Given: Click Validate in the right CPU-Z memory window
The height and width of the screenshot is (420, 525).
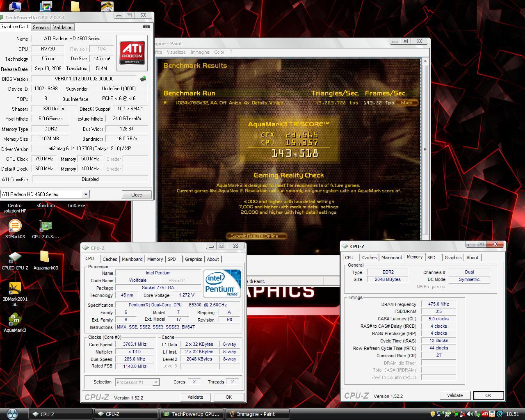Looking at the screenshot, I should tap(455, 395).
